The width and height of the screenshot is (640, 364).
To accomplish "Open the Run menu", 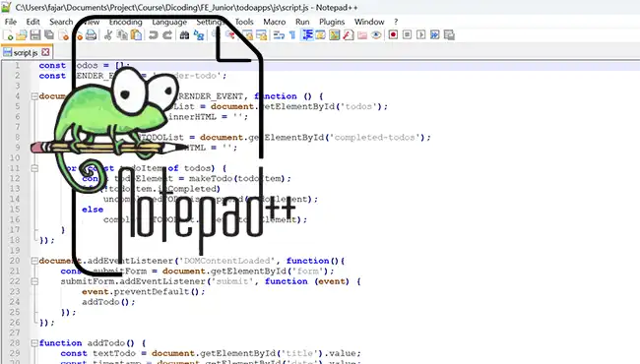I will [x=302, y=22].
